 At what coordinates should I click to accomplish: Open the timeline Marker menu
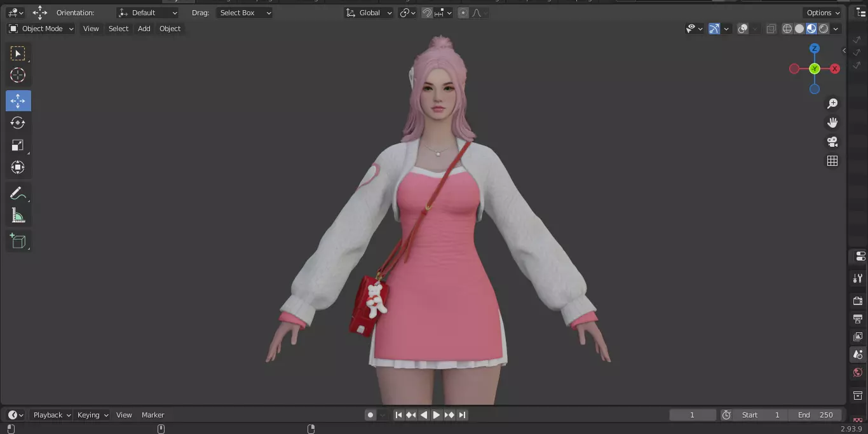coord(153,415)
